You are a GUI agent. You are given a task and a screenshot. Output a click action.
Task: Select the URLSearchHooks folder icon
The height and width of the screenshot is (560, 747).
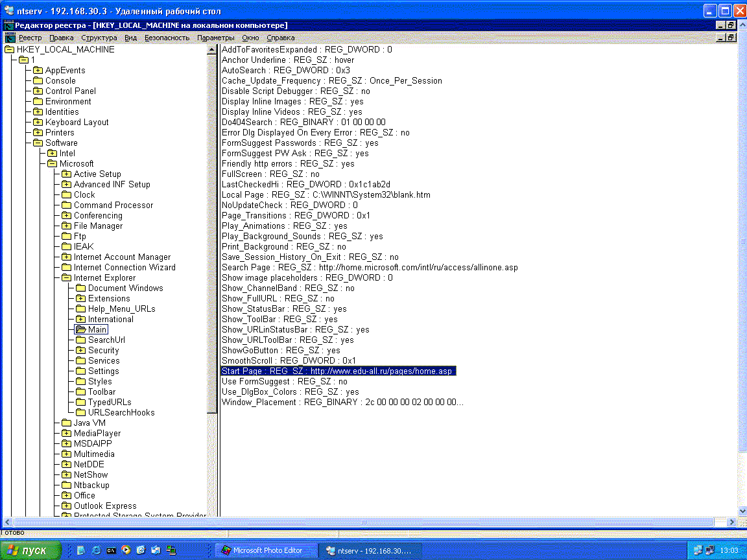(x=80, y=413)
